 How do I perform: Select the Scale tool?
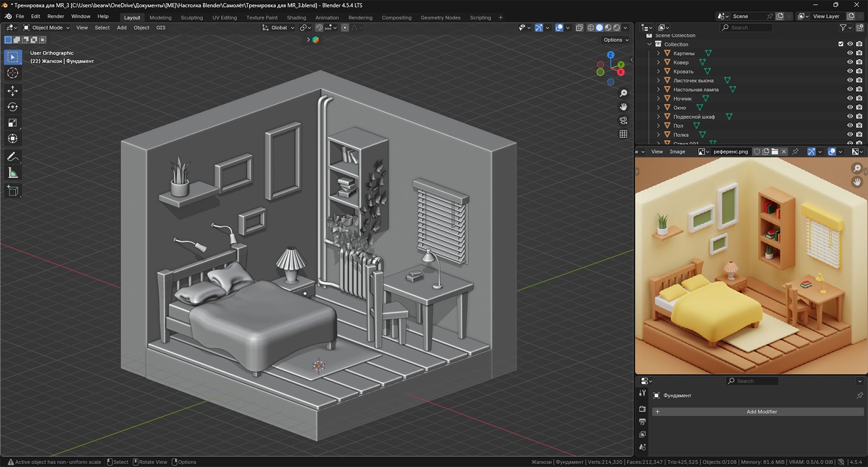tap(12, 123)
